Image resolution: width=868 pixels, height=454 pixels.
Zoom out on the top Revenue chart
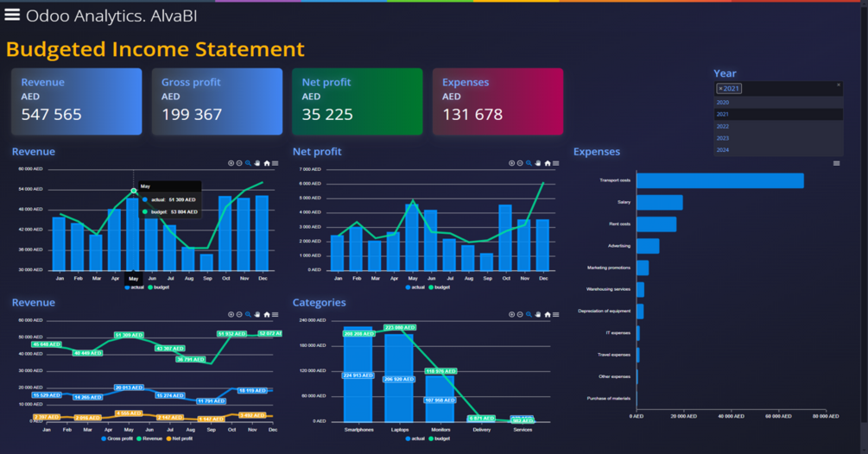tap(239, 163)
